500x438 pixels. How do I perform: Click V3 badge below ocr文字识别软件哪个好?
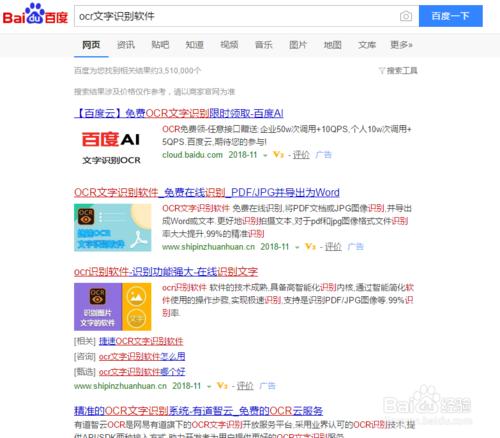coord(222,386)
